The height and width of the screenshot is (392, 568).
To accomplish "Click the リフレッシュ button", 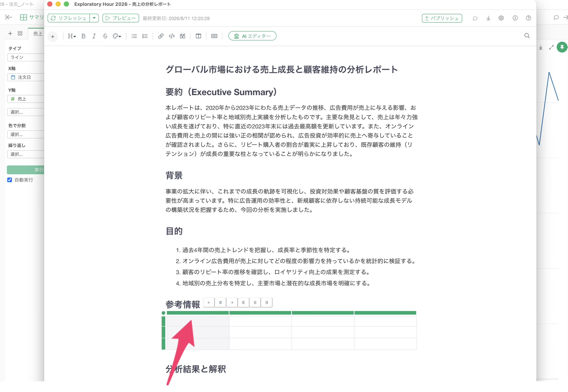I will pyautogui.click(x=69, y=18).
